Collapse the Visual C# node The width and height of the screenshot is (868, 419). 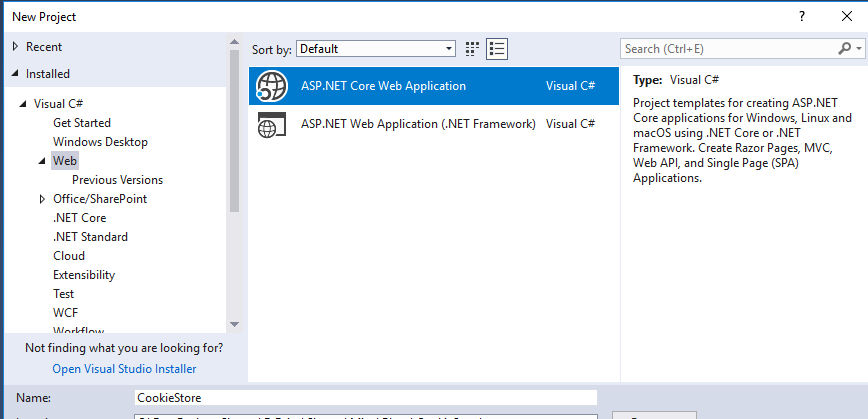[x=23, y=104]
